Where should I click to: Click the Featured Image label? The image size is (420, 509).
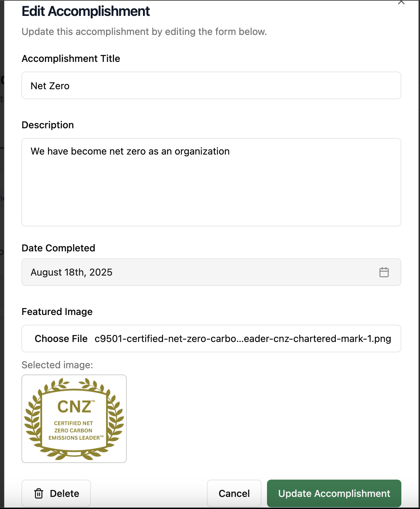(x=57, y=312)
